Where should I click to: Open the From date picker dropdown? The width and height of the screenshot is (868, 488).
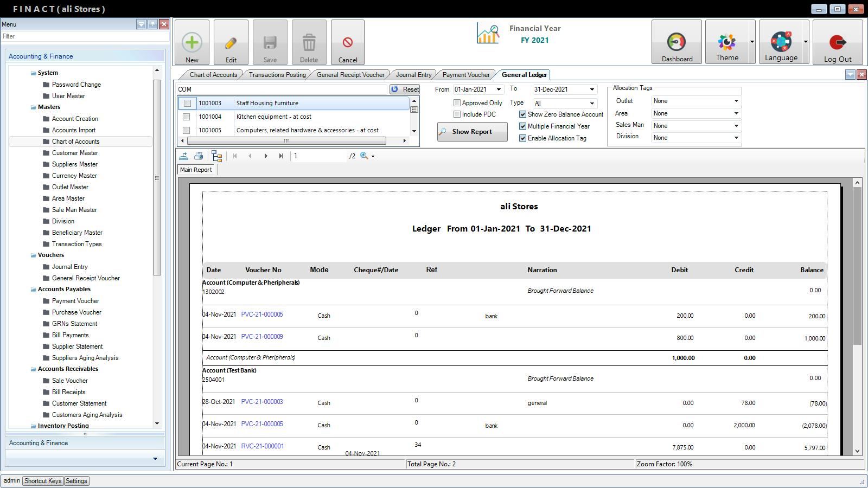(x=499, y=89)
